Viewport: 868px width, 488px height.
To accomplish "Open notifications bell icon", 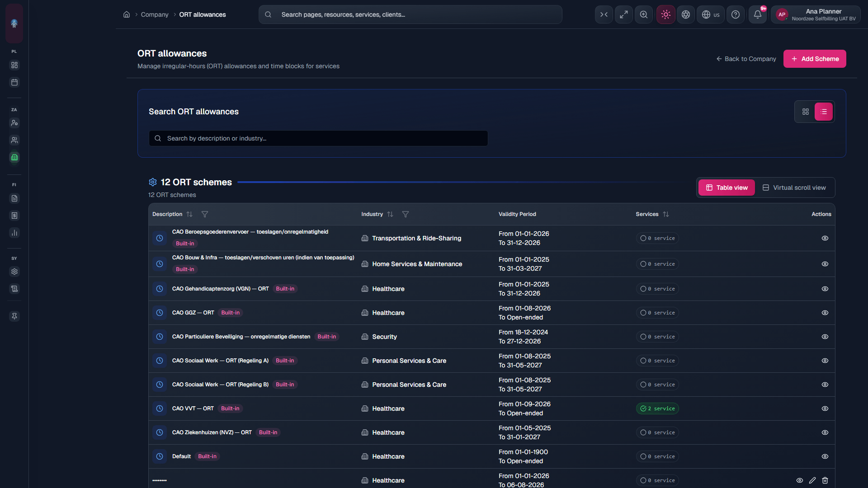I will 758,14.
